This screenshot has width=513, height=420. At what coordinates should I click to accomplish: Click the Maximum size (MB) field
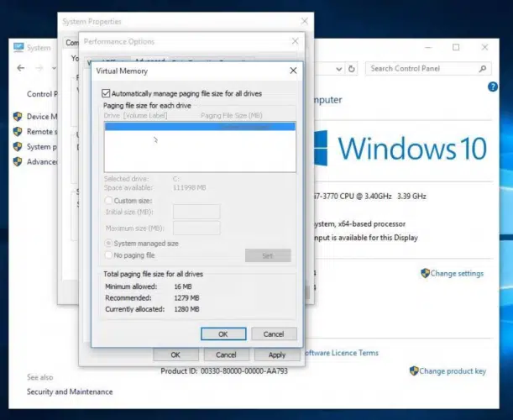(x=196, y=228)
